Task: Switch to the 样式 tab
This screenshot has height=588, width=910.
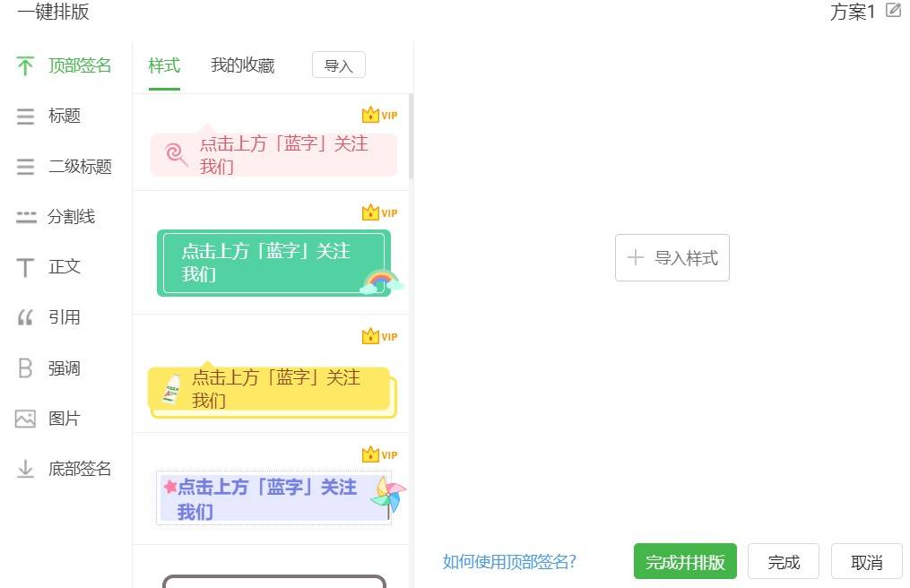Action: click(164, 65)
